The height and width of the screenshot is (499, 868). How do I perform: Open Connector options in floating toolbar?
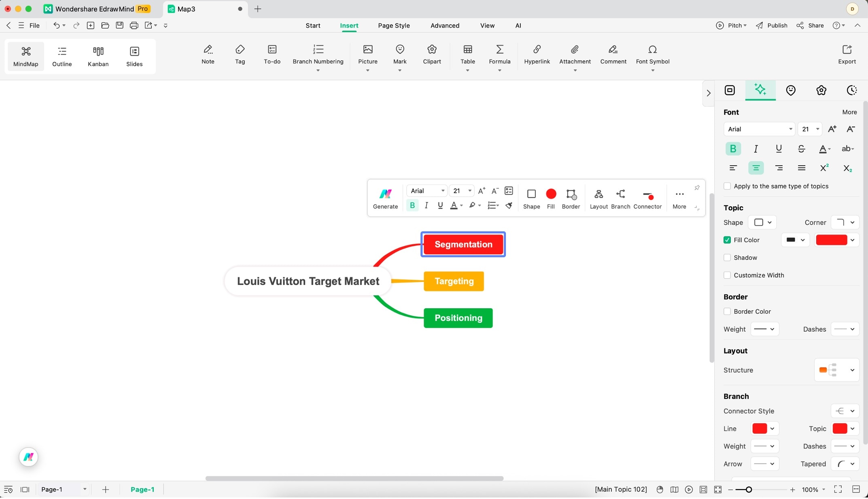pos(647,198)
